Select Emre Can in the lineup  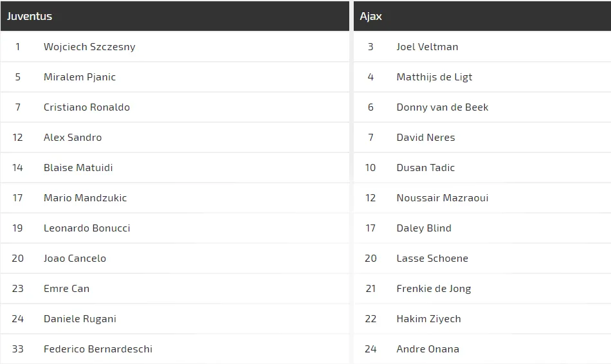point(66,289)
